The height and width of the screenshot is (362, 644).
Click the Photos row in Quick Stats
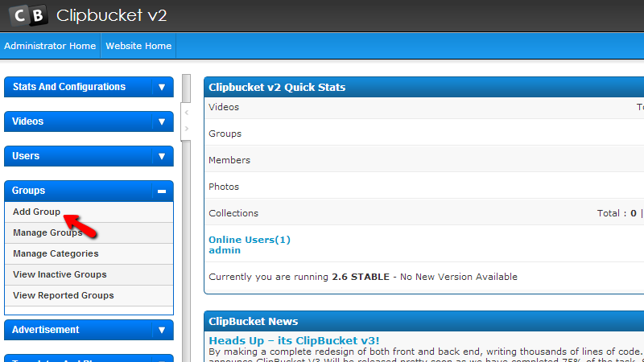(x=424, y=186)
